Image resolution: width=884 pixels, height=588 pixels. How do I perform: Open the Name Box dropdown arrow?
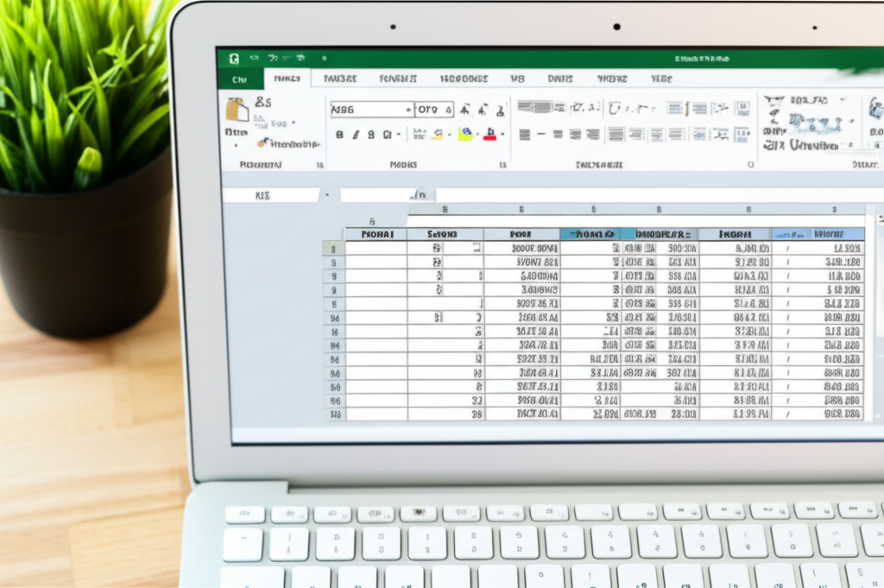pyautogui.click(x=327, y=195)
